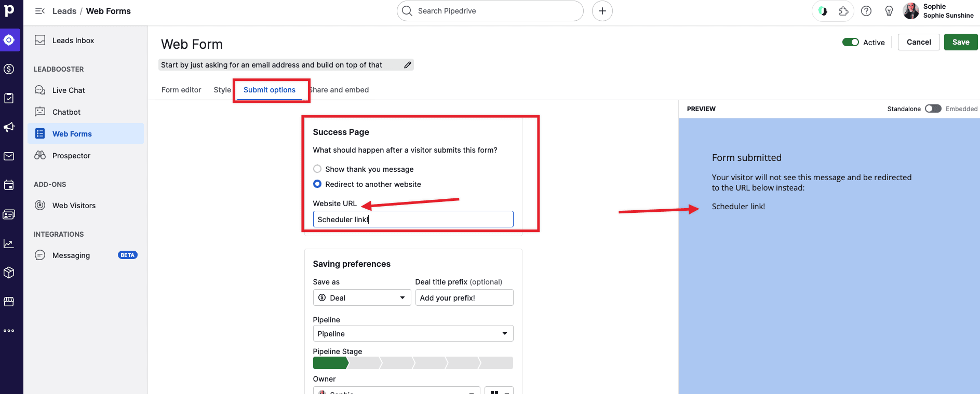Click the Website URL input field
The width and height of the screenshot is (980, 394).
point(413,219)
